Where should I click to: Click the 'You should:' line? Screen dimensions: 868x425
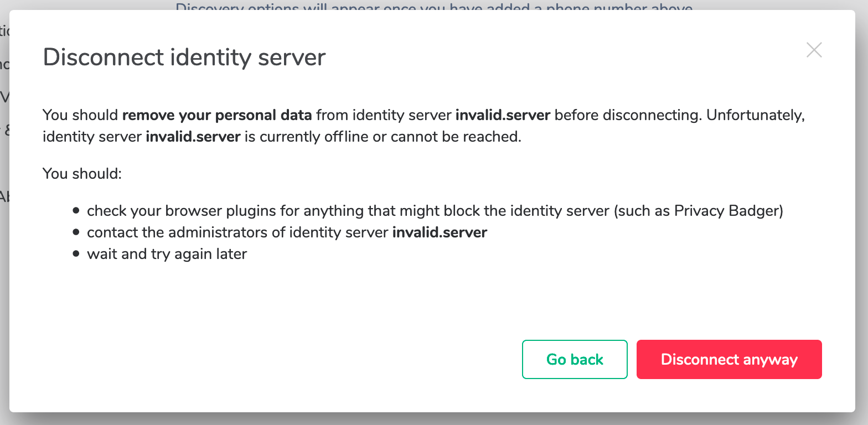pos(82,173)
